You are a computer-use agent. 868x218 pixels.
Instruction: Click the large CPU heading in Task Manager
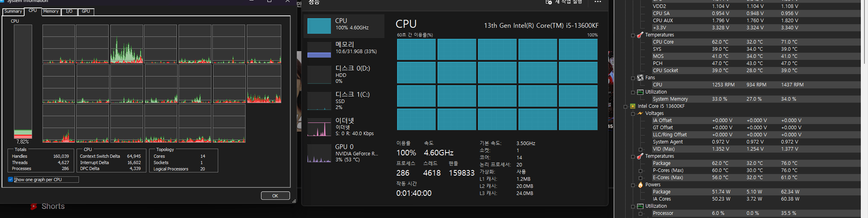[x=406, y=24]
